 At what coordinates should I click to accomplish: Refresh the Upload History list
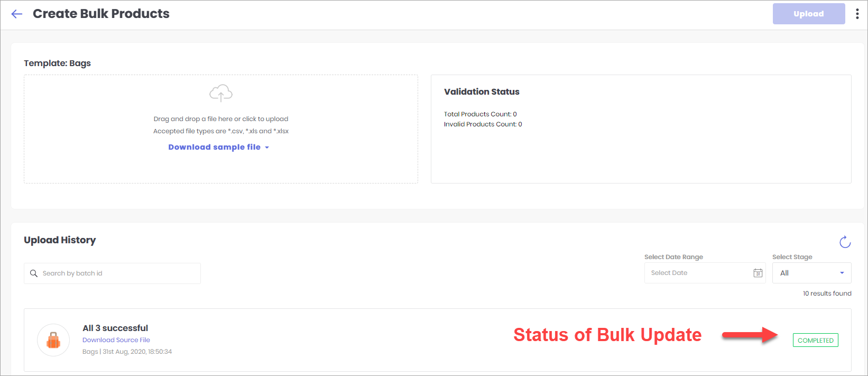pyautogui.click(x=845, y=242)
